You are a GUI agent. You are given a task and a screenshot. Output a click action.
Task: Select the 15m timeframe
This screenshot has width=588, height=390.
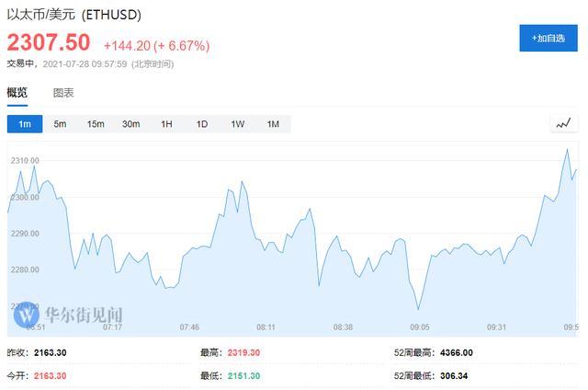coord(96,124)
